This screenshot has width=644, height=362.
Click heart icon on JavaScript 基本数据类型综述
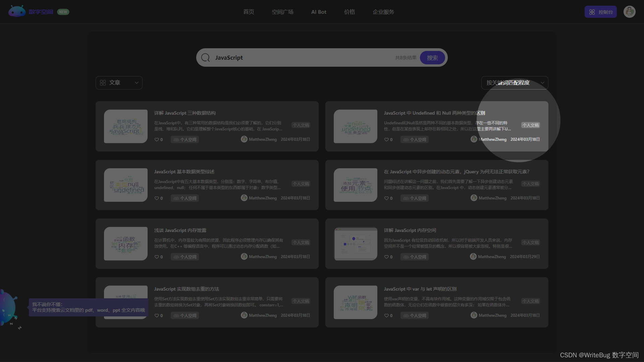[x=157, y=198]
